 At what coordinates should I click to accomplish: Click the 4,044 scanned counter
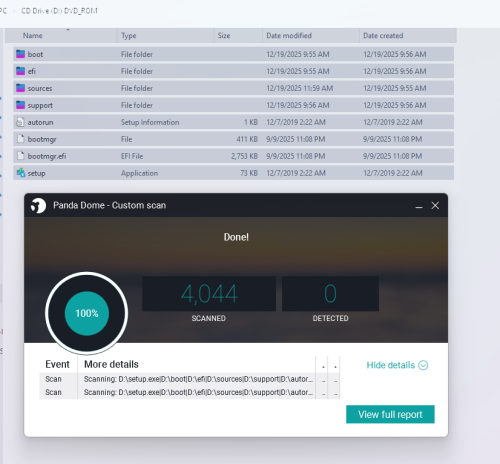[209, 294]
